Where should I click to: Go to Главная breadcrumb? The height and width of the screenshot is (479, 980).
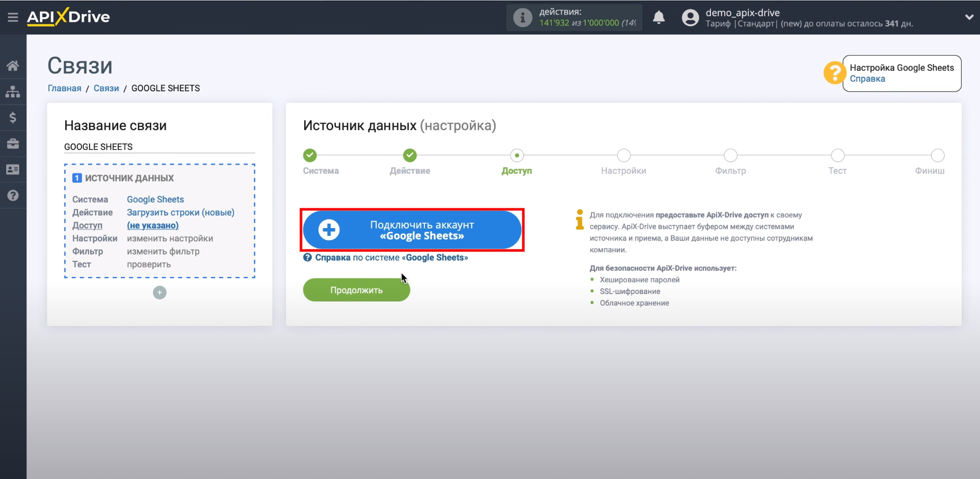pos(65,88)
